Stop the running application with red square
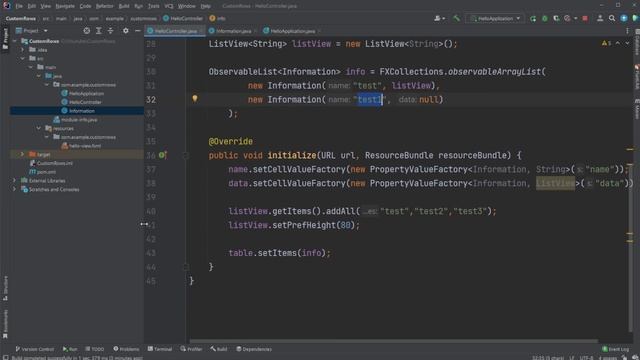The width and height of the screenshot is (640, 360). [x=585, y=18]
